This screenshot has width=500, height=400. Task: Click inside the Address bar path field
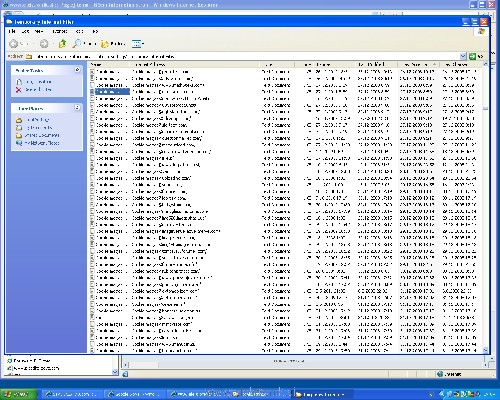pyautogui.click(x=247, y=56)
